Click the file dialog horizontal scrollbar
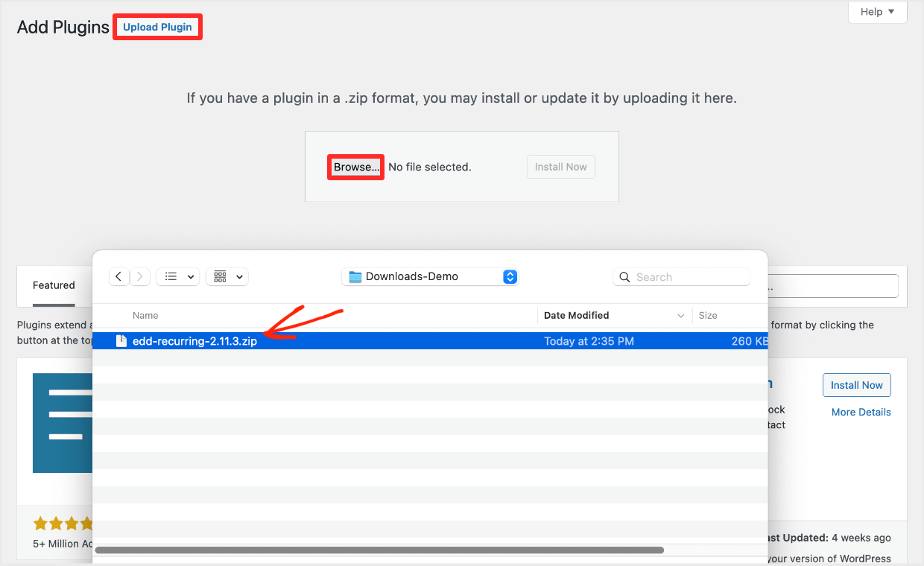 (x=379, y=550)
